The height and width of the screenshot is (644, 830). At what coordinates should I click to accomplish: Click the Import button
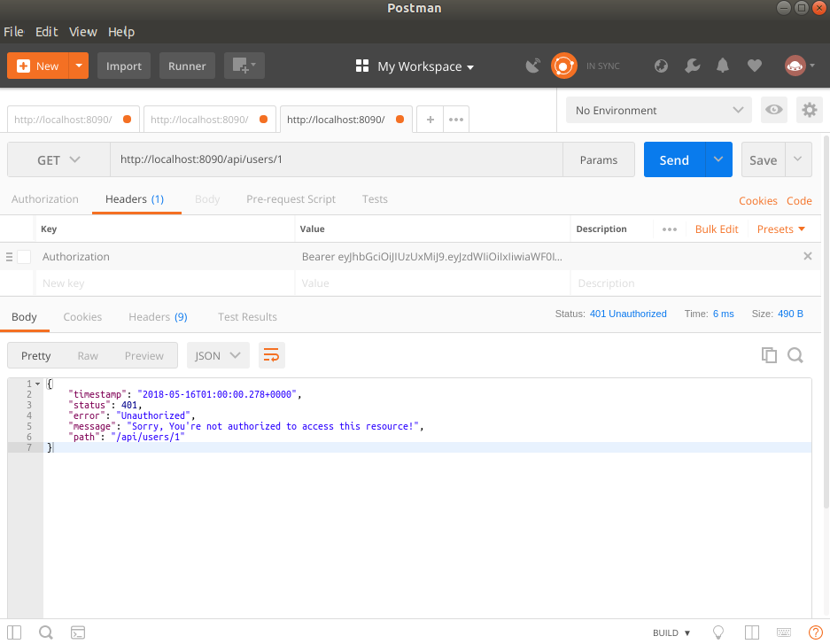point(124,66)
